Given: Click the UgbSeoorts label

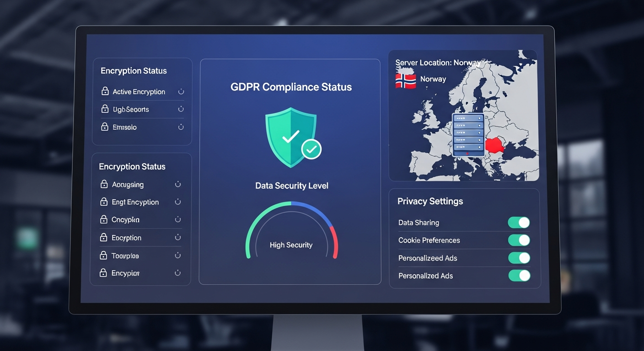Looking at the screenshot, I should [x=131, y=109].
